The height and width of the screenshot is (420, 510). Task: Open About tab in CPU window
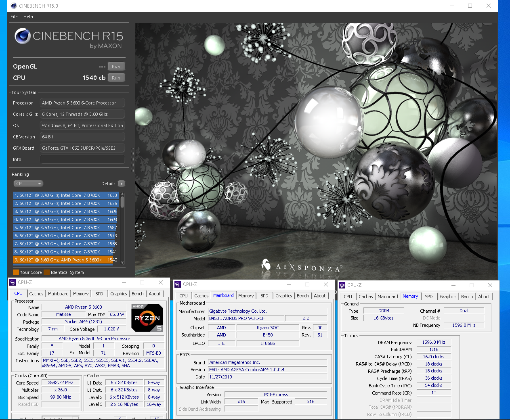[x=155, y=294]
